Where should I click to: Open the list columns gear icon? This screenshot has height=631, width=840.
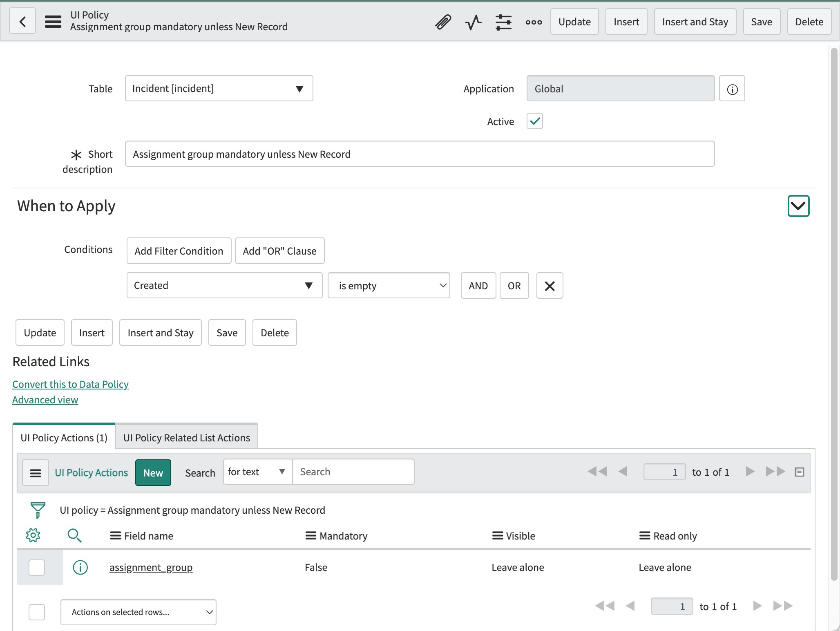point(33,535)
